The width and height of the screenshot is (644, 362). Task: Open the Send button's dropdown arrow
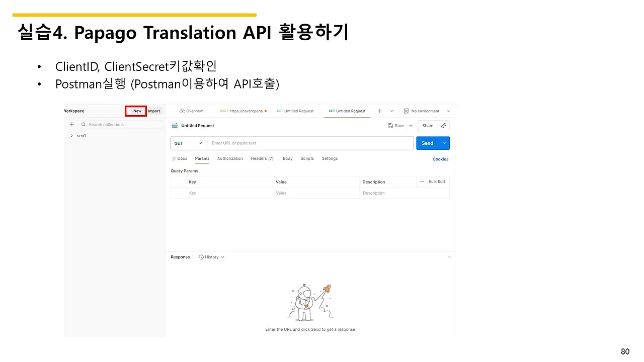pyautogui.click(x=444, y=143)
